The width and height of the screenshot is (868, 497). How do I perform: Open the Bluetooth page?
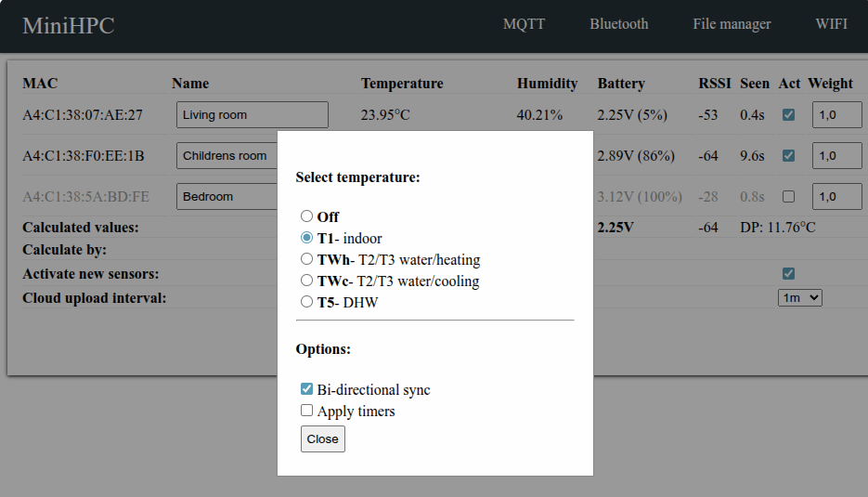coord(618,24)
